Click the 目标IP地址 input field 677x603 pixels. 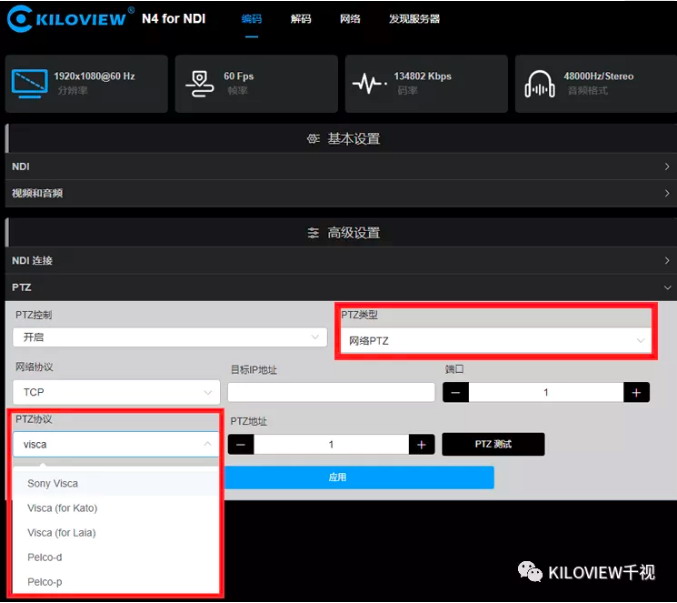331,392
